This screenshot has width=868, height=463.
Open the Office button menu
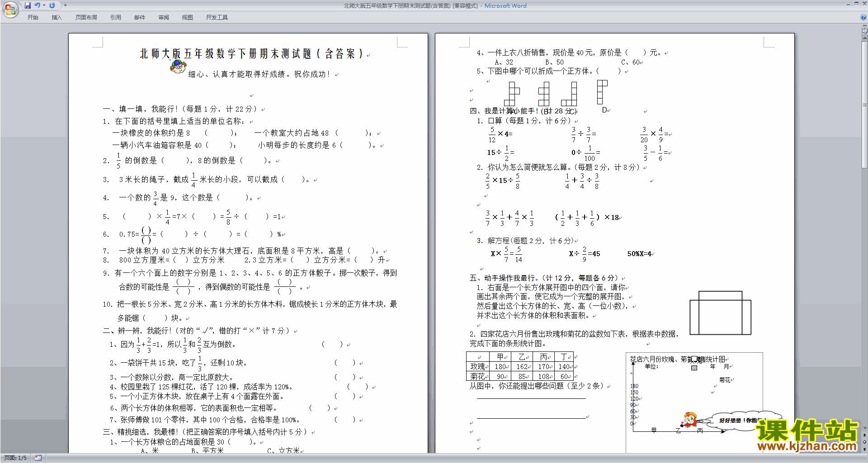10,9
